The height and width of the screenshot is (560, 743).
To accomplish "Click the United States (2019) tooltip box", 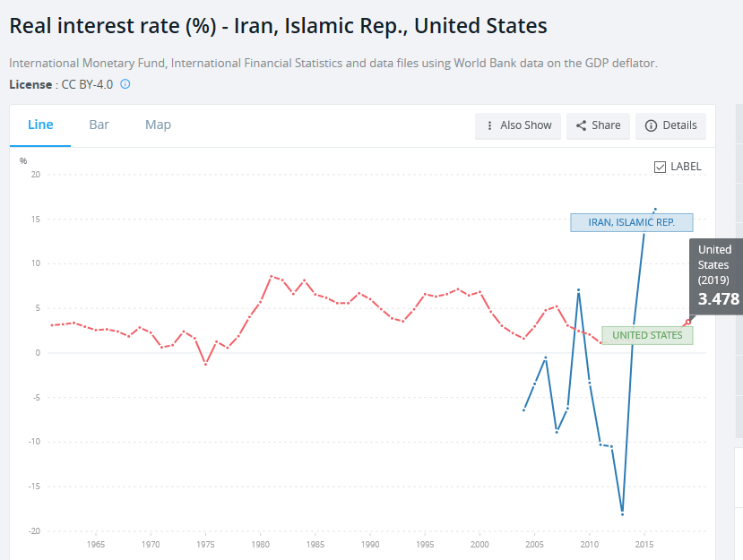I will [715, 275].
